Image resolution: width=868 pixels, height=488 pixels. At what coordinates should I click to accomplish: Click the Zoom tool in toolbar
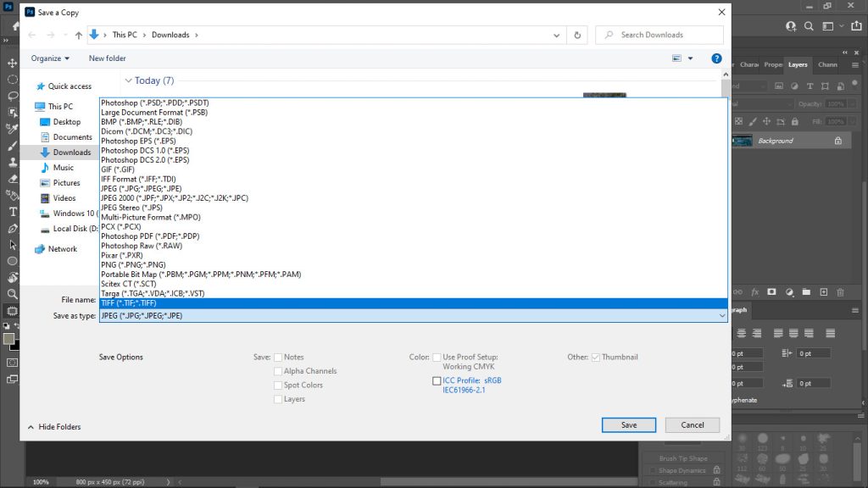point(13,294)
